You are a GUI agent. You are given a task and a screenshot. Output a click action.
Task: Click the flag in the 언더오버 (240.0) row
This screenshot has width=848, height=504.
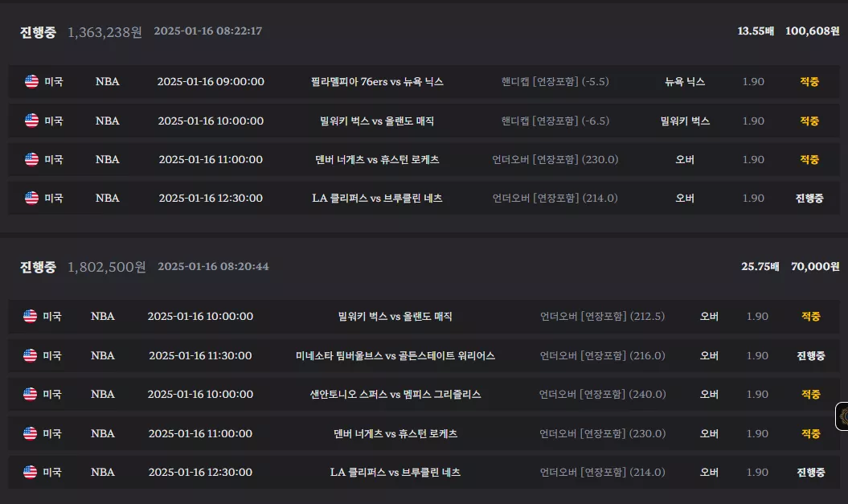click(31, 394)
